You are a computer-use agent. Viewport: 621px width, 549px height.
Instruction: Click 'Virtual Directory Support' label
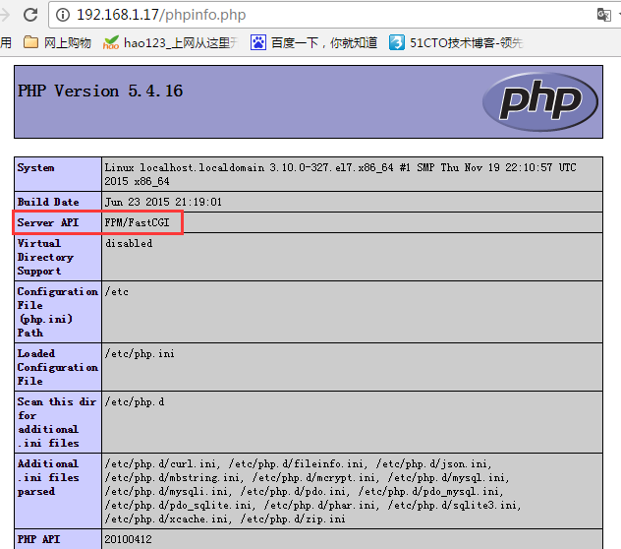pos(45,257)
